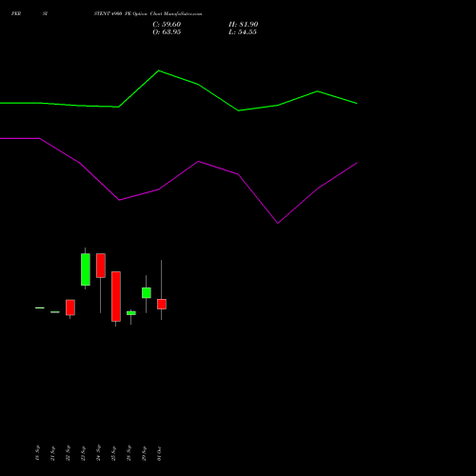
Task: Click the green candlestick body for 29 Sep
Action: coord(147,293)
